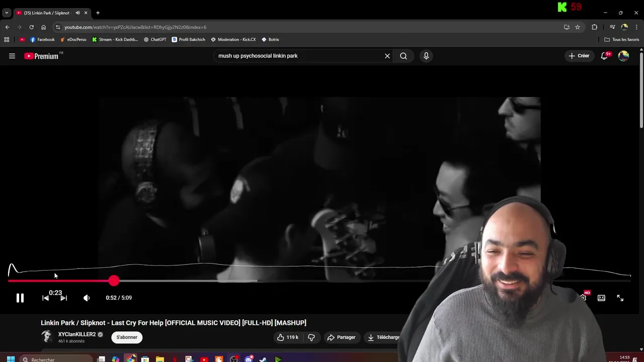Screen dimensions: 644x362
Task: Open the apps grid in the bookmarks bar
Action: [7, 39]
